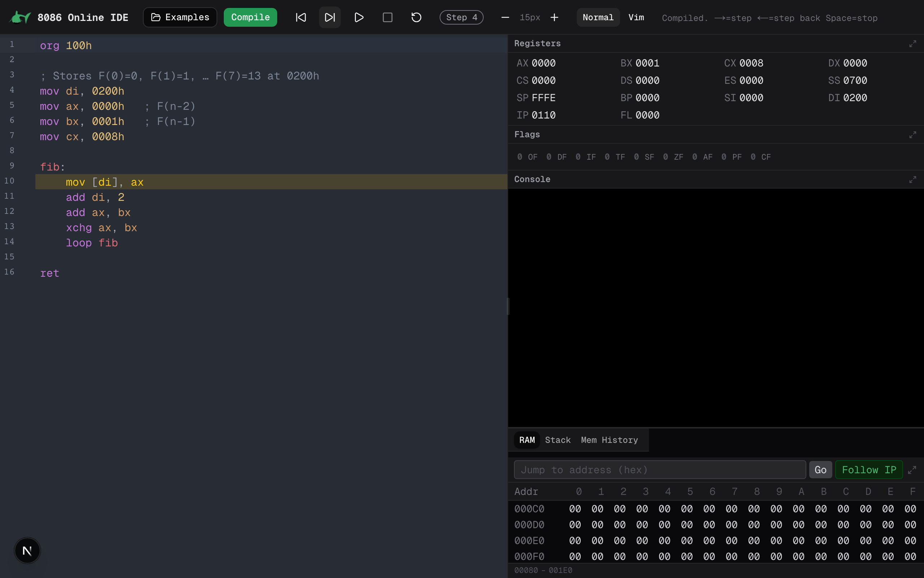Click the DX register value
Viewport: 924px width, 578px height.
click(x=855, y=63)
